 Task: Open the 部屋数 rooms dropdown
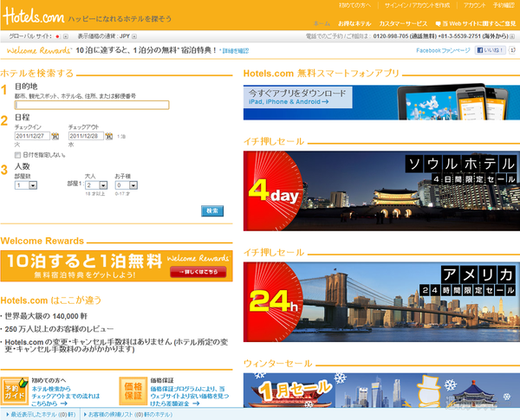click(x=26, y=185)
